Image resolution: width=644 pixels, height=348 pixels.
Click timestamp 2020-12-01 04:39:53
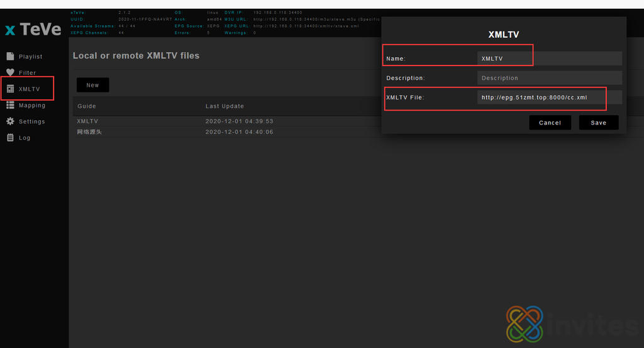[x=240, y=121]
